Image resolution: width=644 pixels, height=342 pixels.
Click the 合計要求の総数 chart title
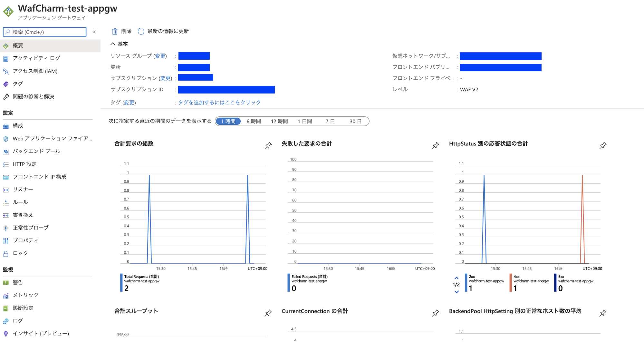134,144
